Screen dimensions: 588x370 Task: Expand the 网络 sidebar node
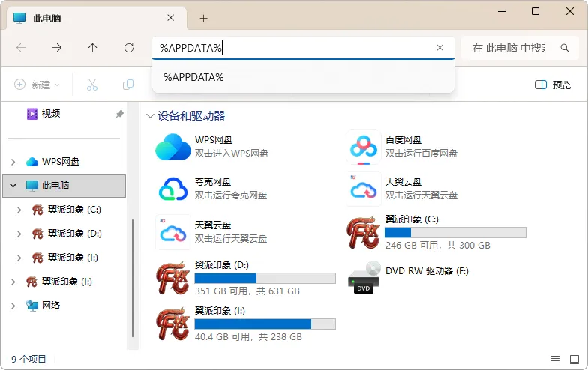(13, 306)
